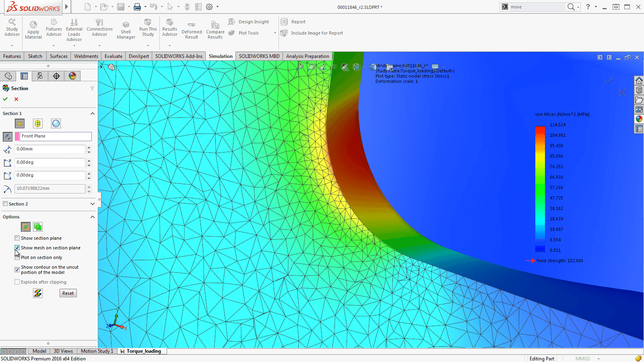Open Connections Advisor
The height and width of the screenshot is (362, 644).
[99, 27]
